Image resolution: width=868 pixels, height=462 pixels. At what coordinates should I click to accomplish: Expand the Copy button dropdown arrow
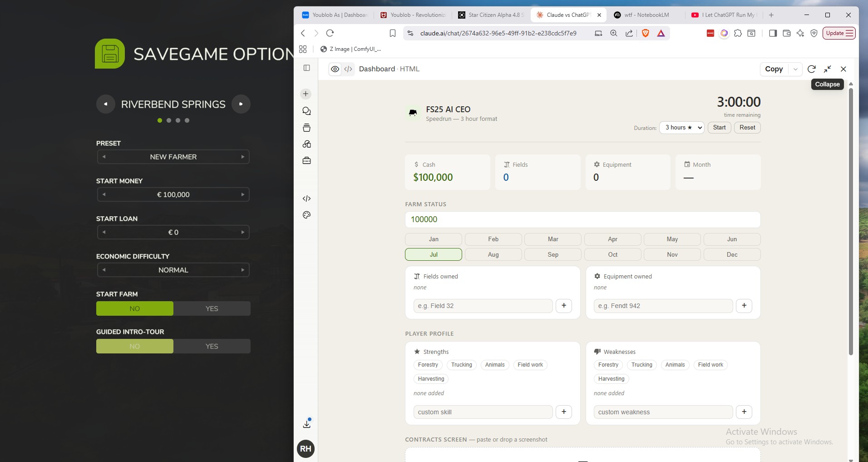click(x=795, y=69)
